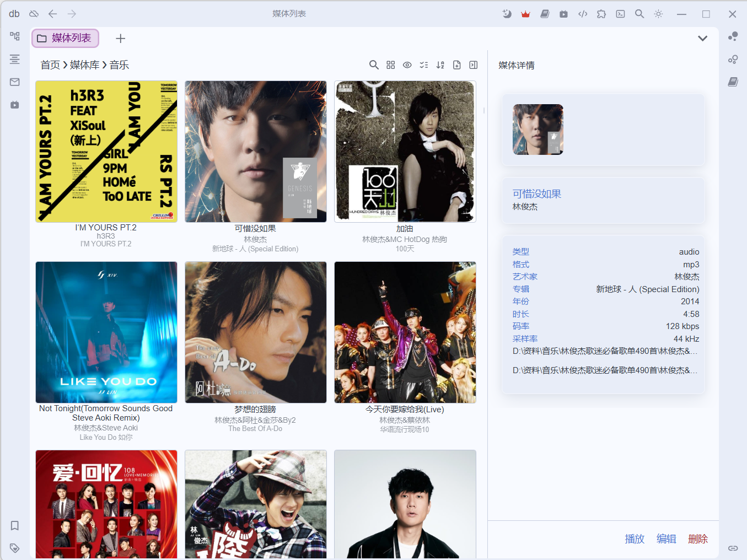Open the terminal console icon in title bar
Screen dimensions: 747x560
point(620,14)
